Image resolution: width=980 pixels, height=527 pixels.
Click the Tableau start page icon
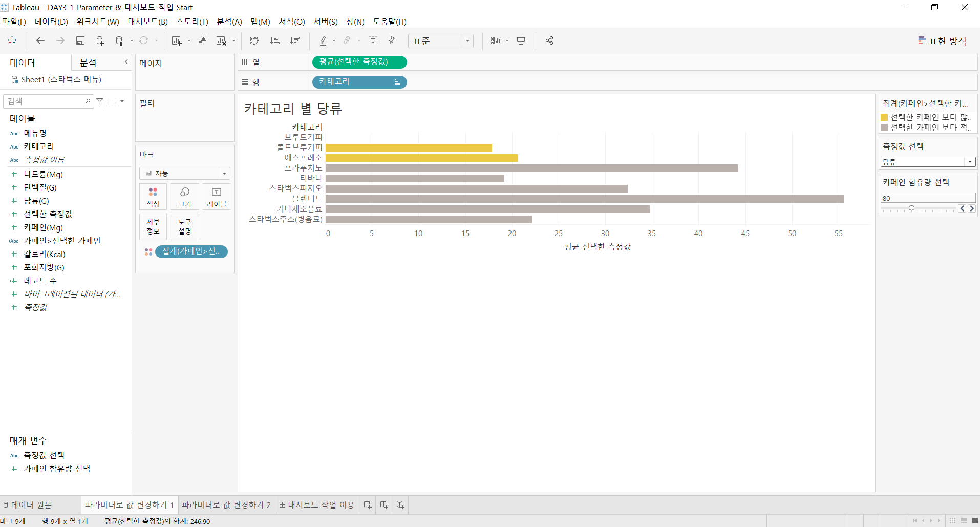[12, 40]
